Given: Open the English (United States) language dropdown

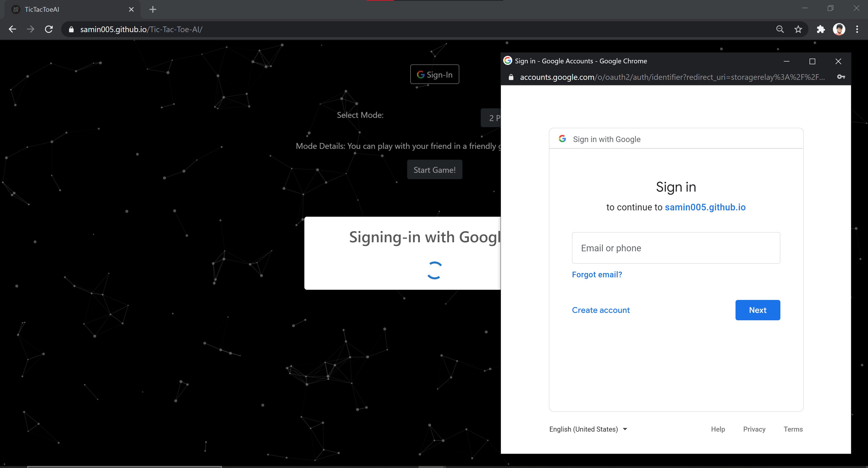Looking at the screenshot, I should (x=588, y=429).
